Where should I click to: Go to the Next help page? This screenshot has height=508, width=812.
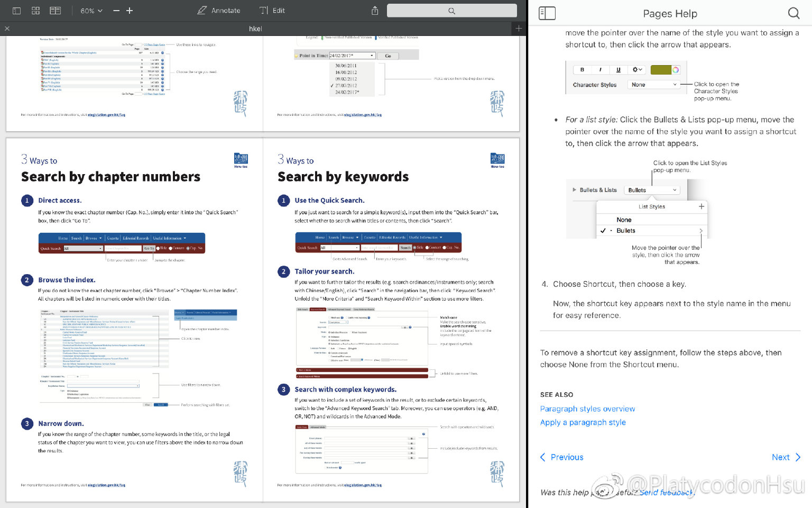[786, 457]
